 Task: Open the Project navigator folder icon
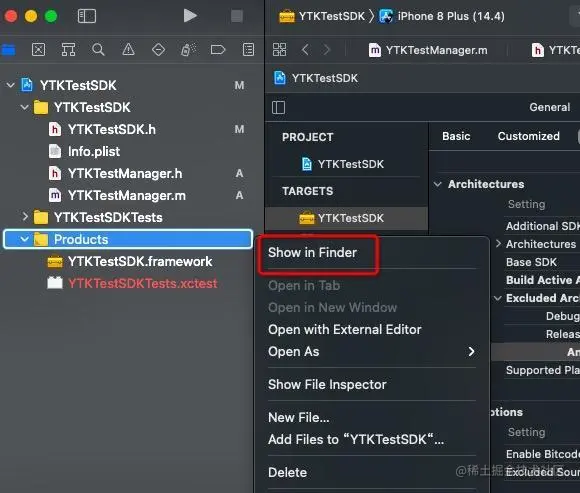(x=8, y=50)
